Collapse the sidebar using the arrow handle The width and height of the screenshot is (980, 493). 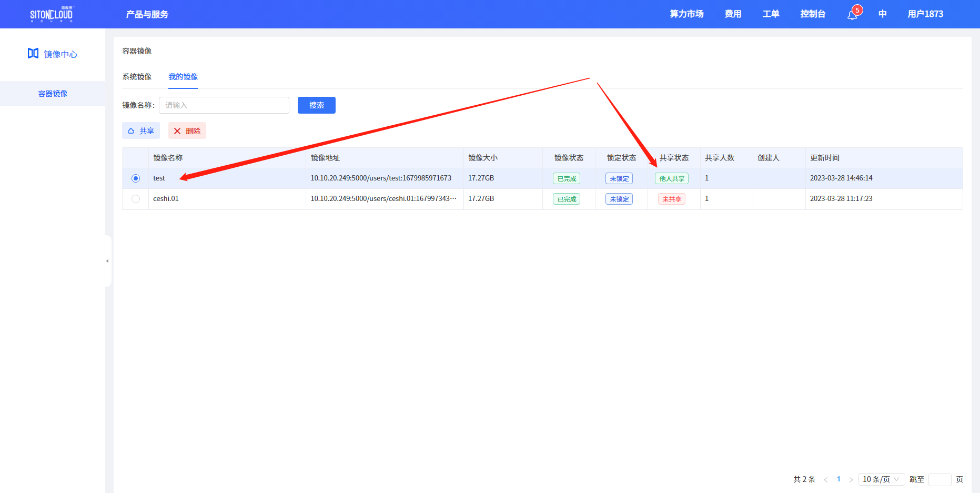click(107, 261)
